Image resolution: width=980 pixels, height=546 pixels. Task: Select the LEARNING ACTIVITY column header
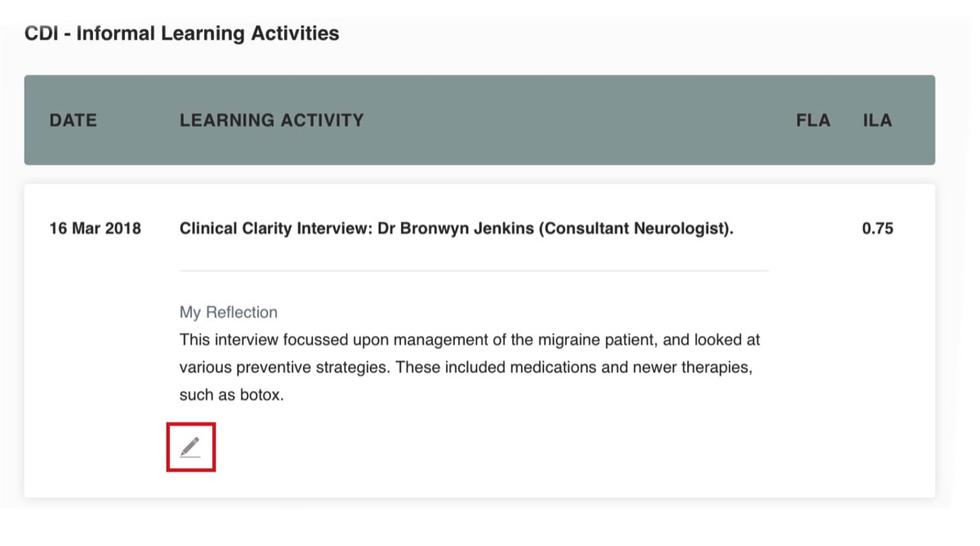(272, 120)
